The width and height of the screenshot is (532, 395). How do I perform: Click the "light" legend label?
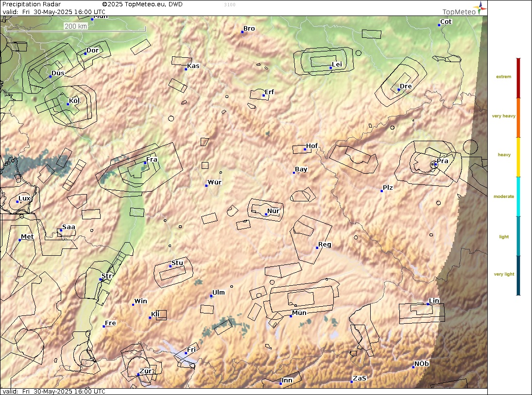tap(504, 237)
